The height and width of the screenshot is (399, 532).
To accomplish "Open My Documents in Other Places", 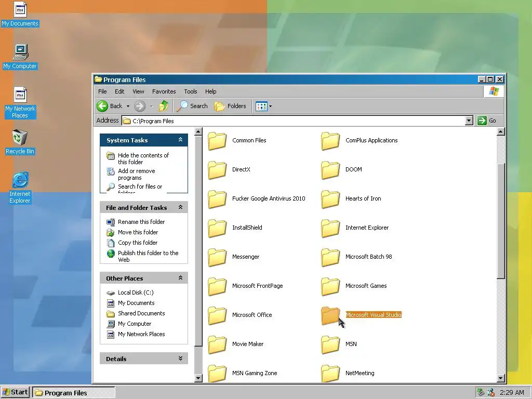I will point(136,303).
